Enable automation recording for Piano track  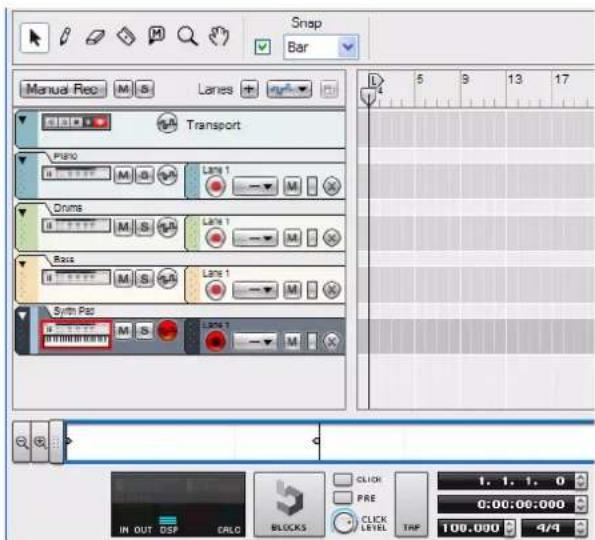tap(167, 175)
